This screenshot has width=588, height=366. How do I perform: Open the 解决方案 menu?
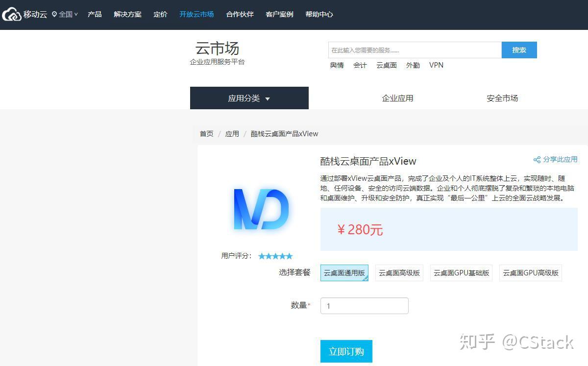click(x=127, y=14)
